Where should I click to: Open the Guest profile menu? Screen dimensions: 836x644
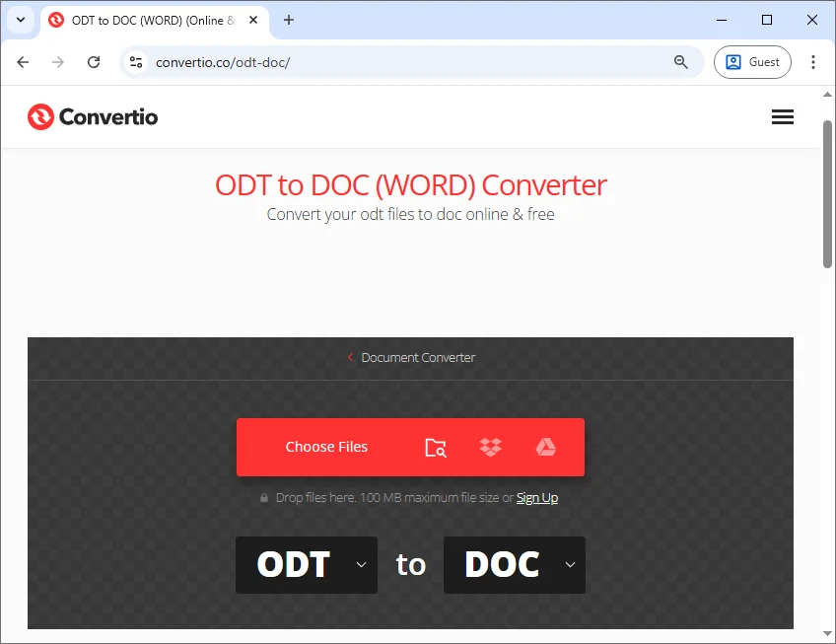752,61
